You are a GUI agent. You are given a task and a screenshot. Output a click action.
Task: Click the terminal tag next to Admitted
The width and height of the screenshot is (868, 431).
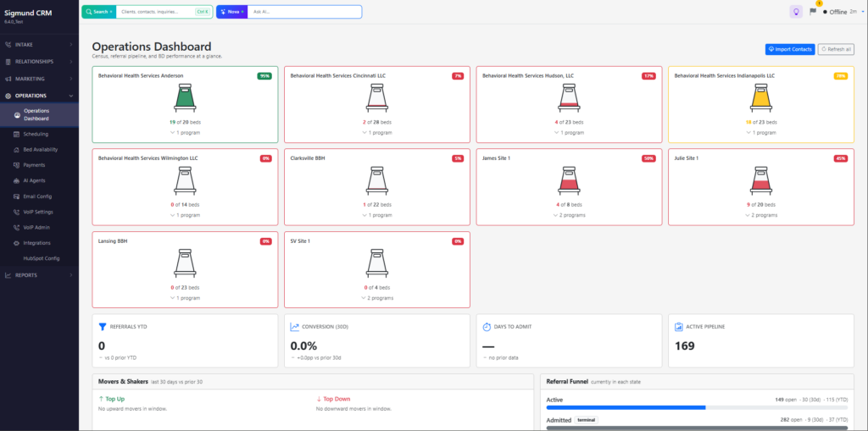point(587,420)
